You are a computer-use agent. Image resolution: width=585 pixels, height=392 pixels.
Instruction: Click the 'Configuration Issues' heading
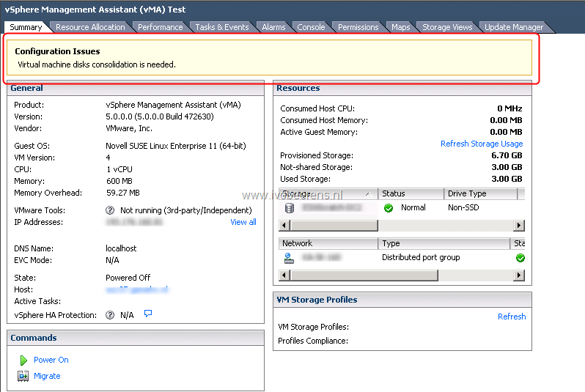point(57,51)
